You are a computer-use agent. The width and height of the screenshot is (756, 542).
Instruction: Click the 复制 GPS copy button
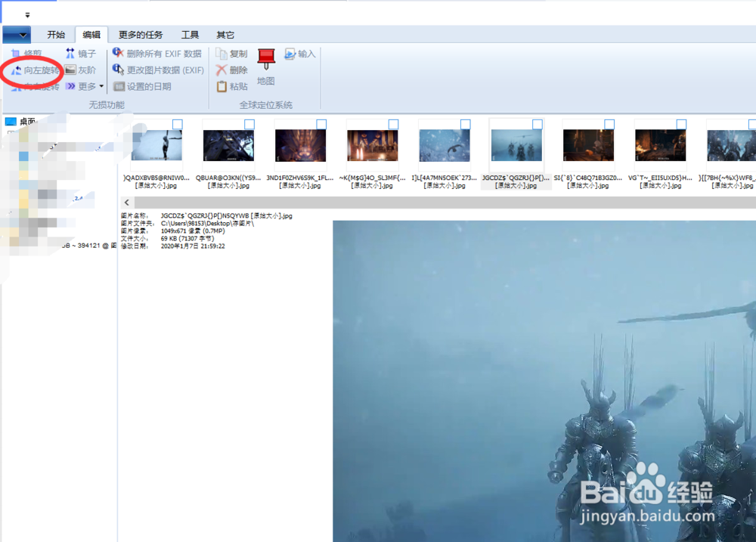(232, 54)
